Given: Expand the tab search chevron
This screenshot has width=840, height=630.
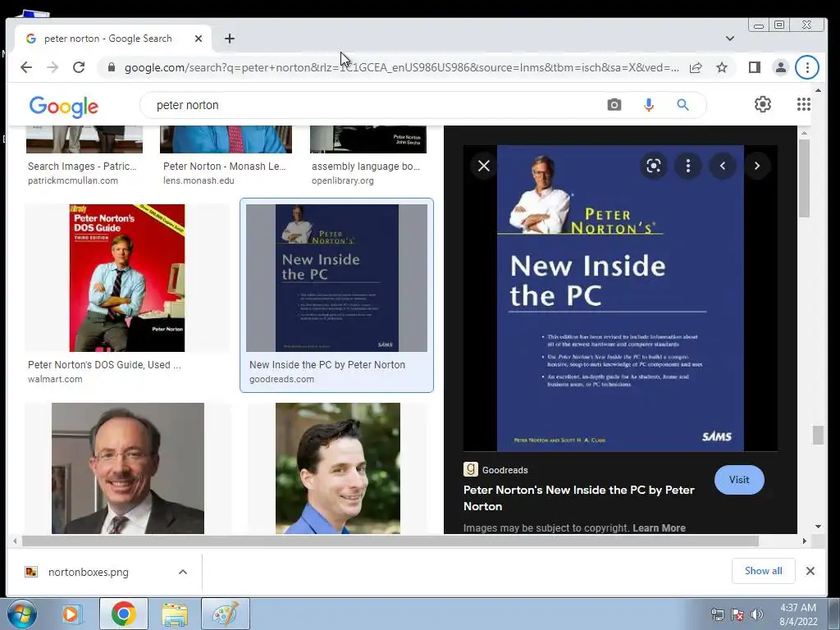Looking at the screenshot, I should tap(729, 39).
